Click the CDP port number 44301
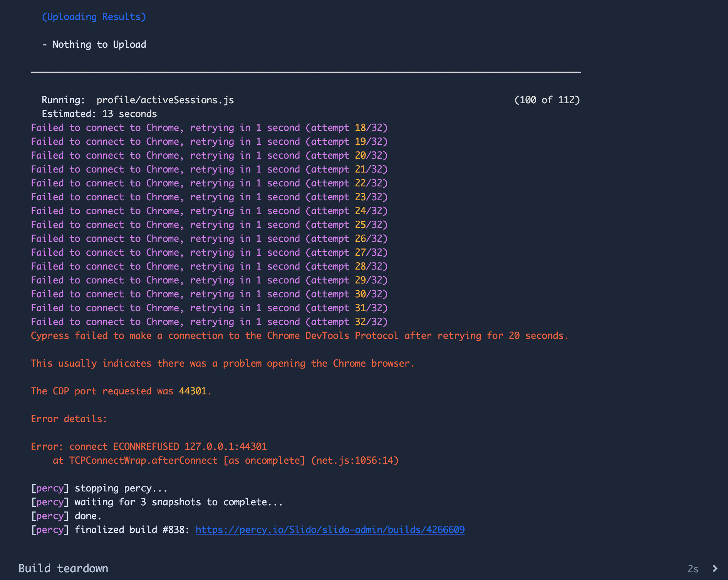 193,391
